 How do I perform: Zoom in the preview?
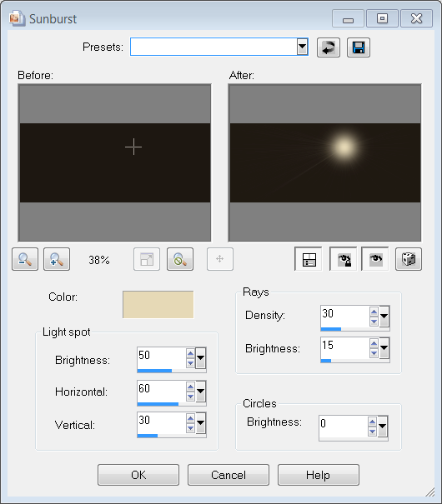(57, 259)
